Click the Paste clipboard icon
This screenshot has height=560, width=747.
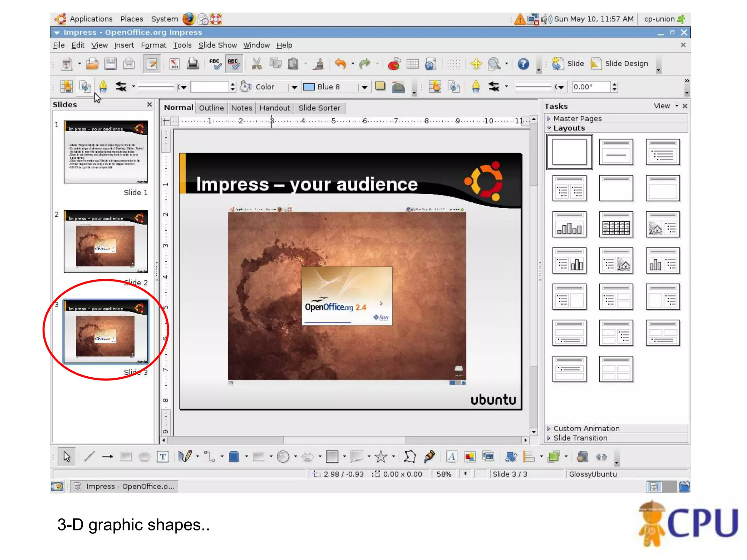(293, 64)
